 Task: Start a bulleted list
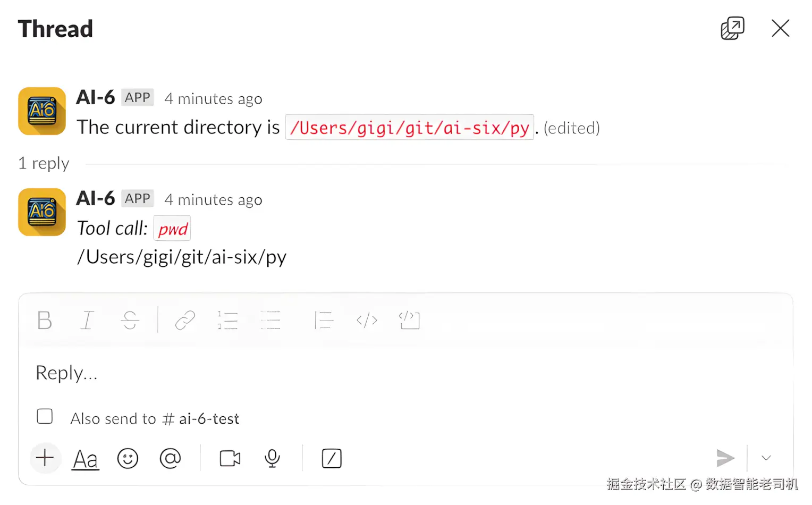[x=270, y=321]
